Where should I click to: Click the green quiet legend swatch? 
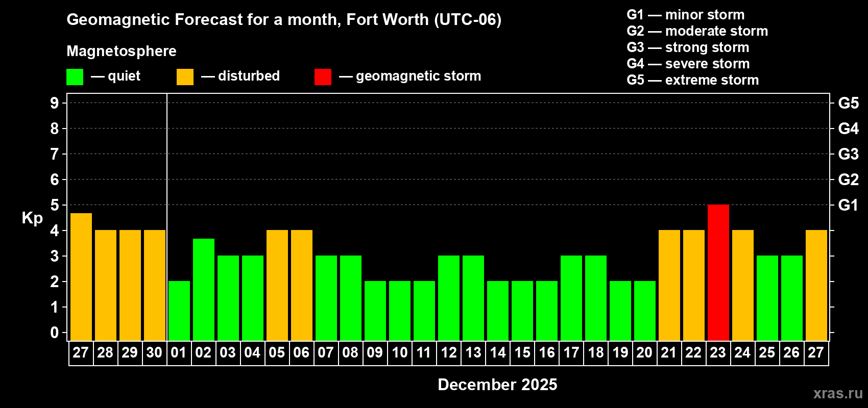(75, 77)
